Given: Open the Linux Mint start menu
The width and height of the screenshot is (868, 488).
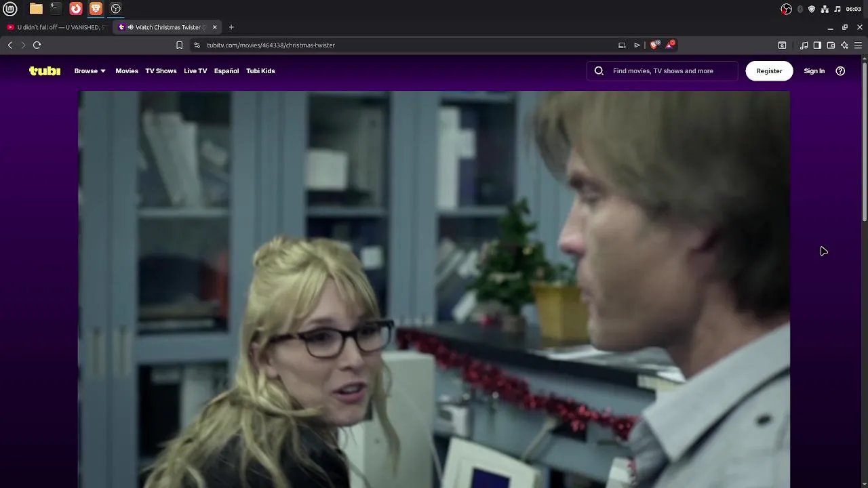Looking at the screenshot, I should tap(10, 9).
